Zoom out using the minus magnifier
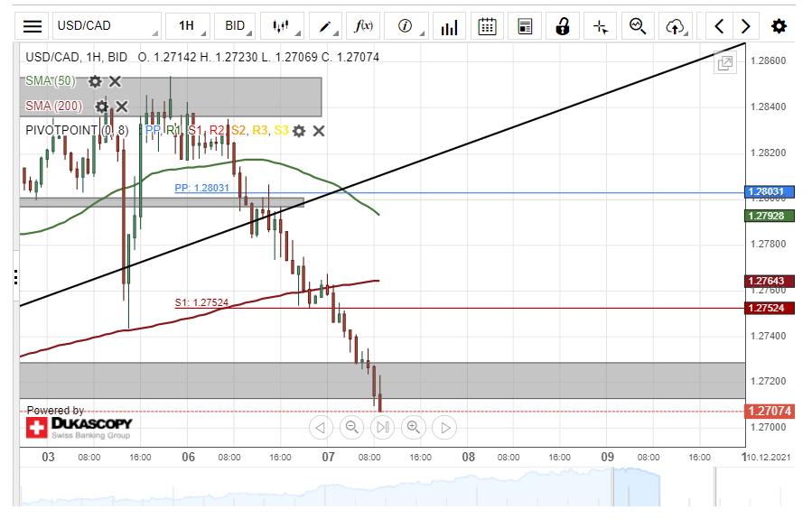The width and height of the screenshot is (812, 519). pos(351,428)
